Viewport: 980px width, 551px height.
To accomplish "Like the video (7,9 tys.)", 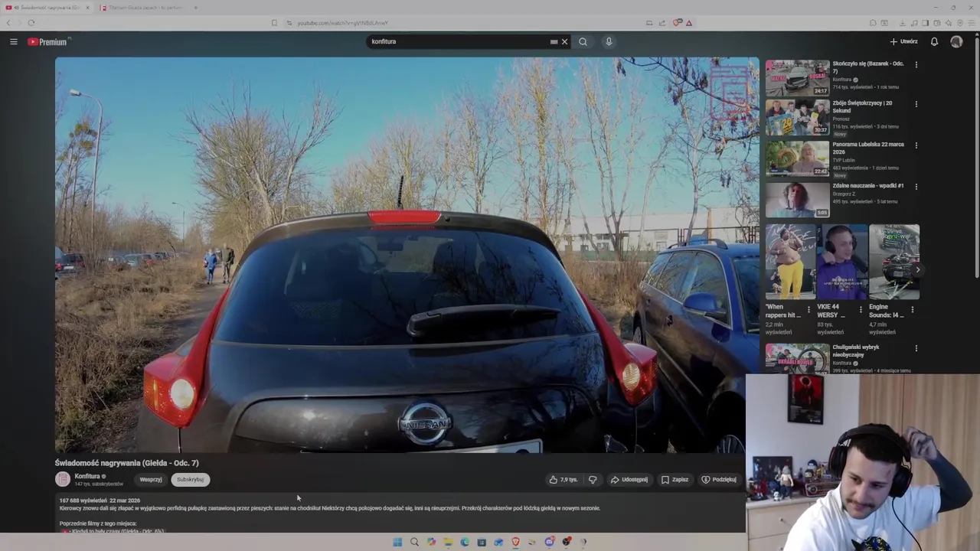I will [563, 480].
